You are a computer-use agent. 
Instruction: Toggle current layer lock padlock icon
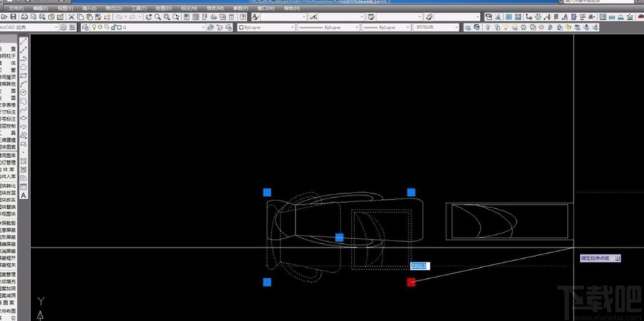[113, 27]
